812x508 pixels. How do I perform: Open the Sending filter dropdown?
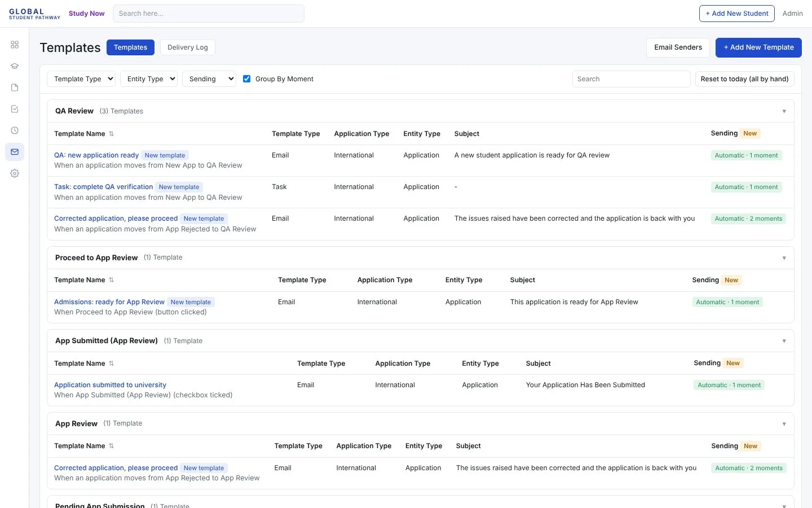pyautogui.click(x=209, y=79)
